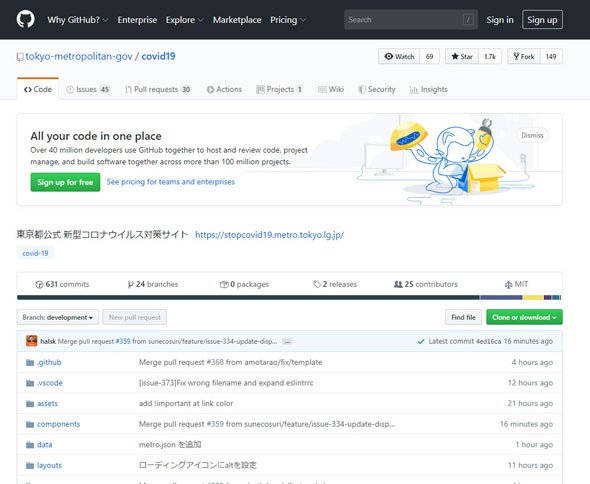Viewport: 590px width, 484px height.
Task: Click halsk's avatar thumbnail
Action: (32, 341)
